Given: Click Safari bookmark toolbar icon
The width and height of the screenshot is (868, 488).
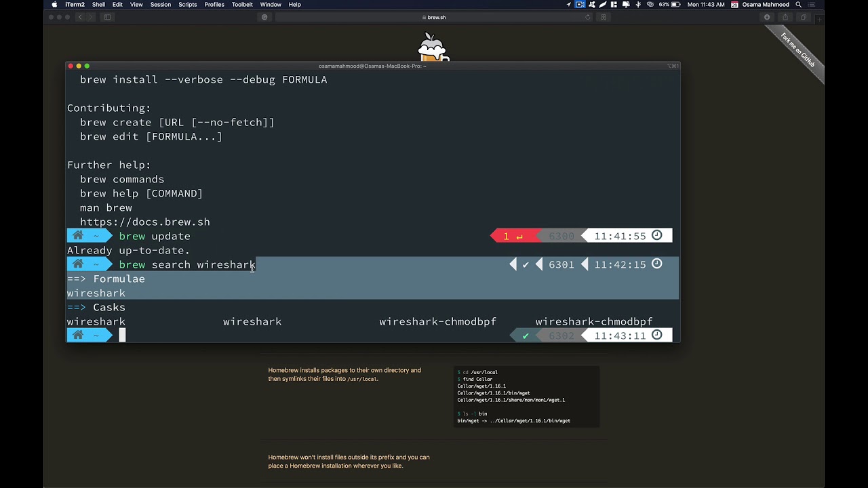Looking at the screenshot, I should [603, 17].
